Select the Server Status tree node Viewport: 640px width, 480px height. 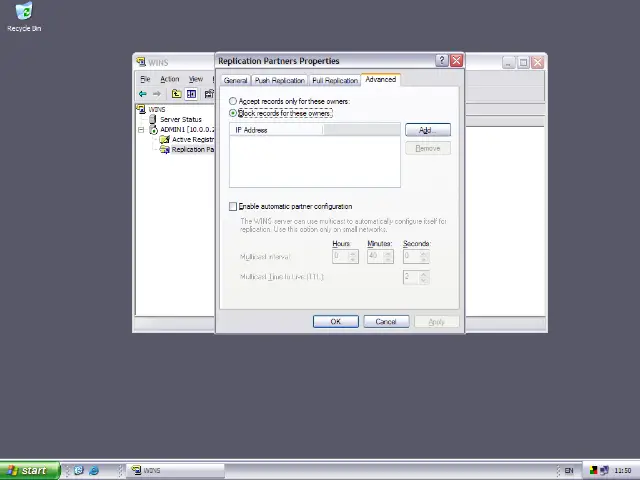click(x=180, y=119)
